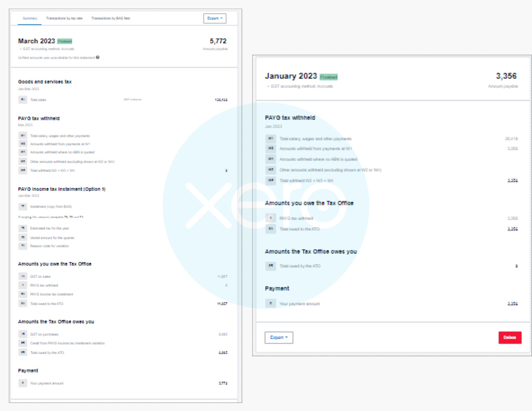Viewport: 532px width, 411px height.
Task: Click the T7 Instalment field badge
Action: [x=23, y=206]
